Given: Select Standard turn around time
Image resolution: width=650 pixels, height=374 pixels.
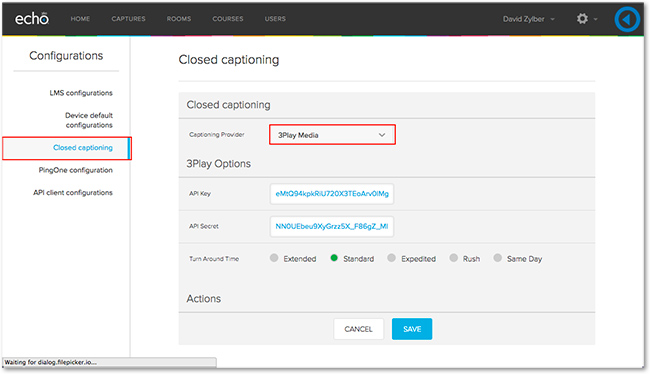Looking at the screenshot, I should [x=334, y=258].
